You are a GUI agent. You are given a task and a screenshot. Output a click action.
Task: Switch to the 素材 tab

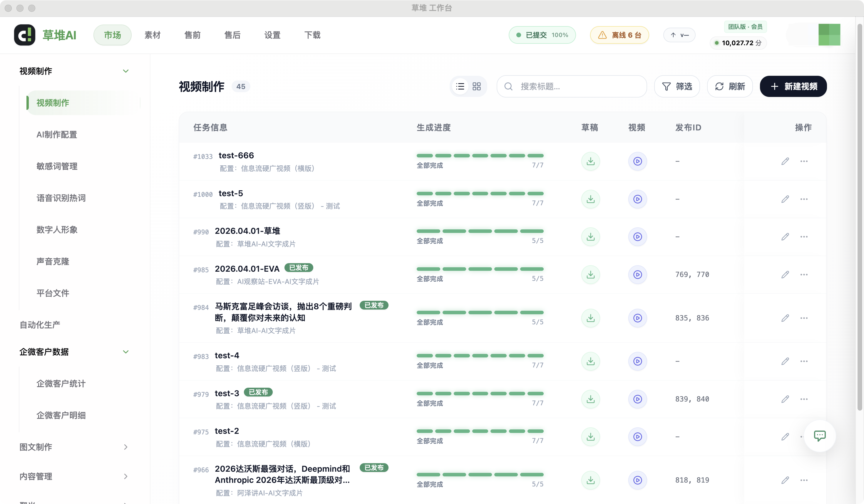[x=152, y=35]
